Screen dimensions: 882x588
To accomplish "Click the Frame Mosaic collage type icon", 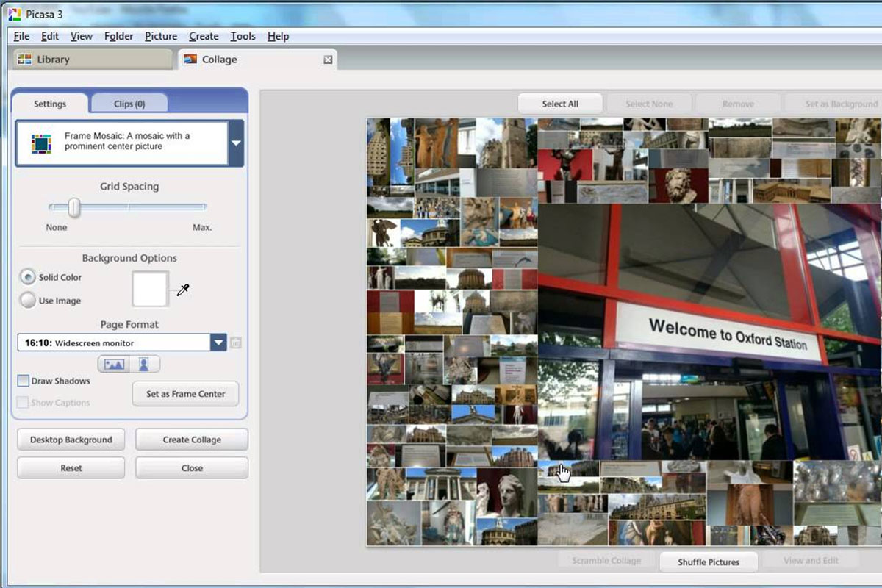I will pos(41,143).
